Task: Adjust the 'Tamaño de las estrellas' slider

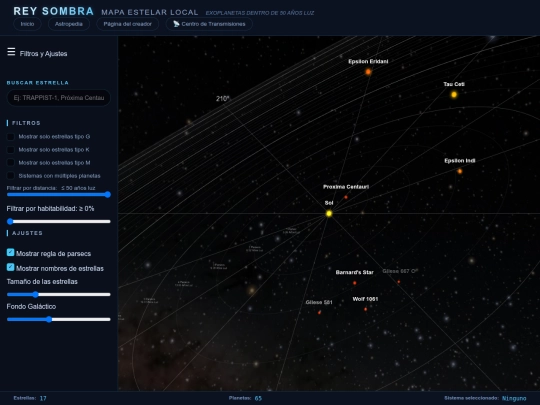Action: coord(59,294)
